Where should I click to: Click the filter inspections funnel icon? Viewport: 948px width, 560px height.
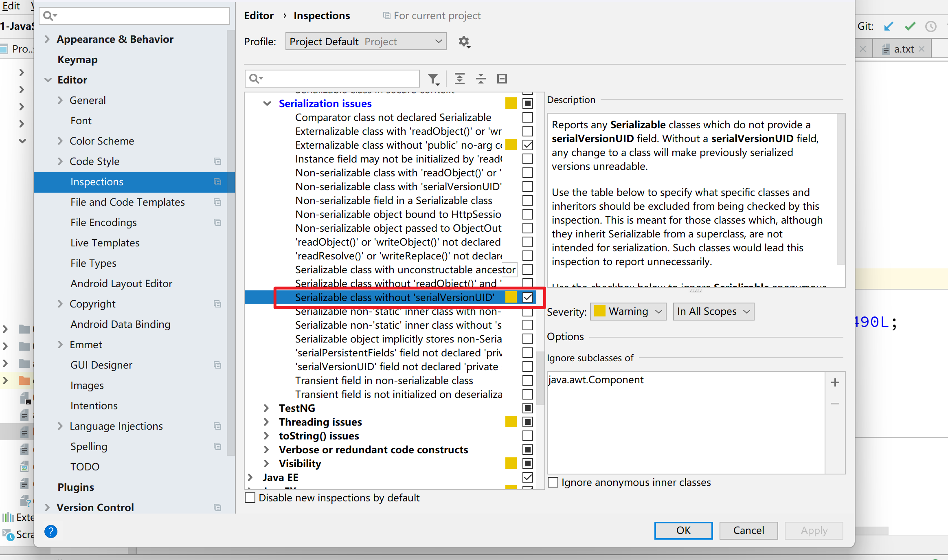click(x=434, y=79)
